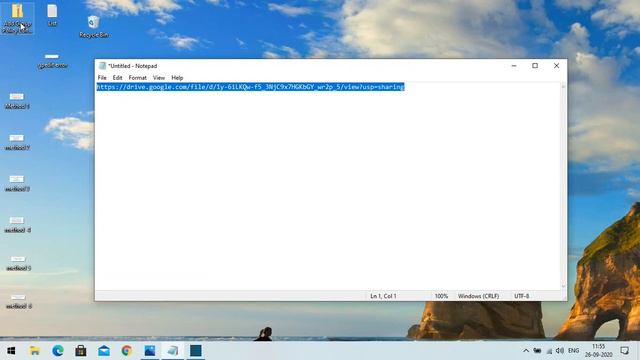Open the Edit menu in Notepad
The image size is (640, 360).
point(118,78)
